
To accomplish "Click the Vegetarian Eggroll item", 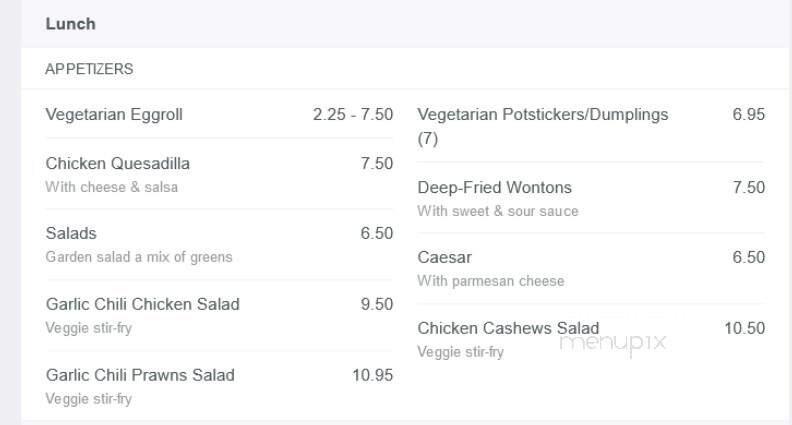I will coord(114,115).
